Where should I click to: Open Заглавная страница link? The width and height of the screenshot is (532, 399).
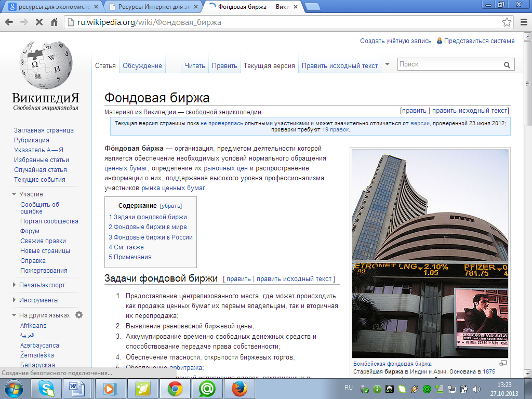pos(44,130)
